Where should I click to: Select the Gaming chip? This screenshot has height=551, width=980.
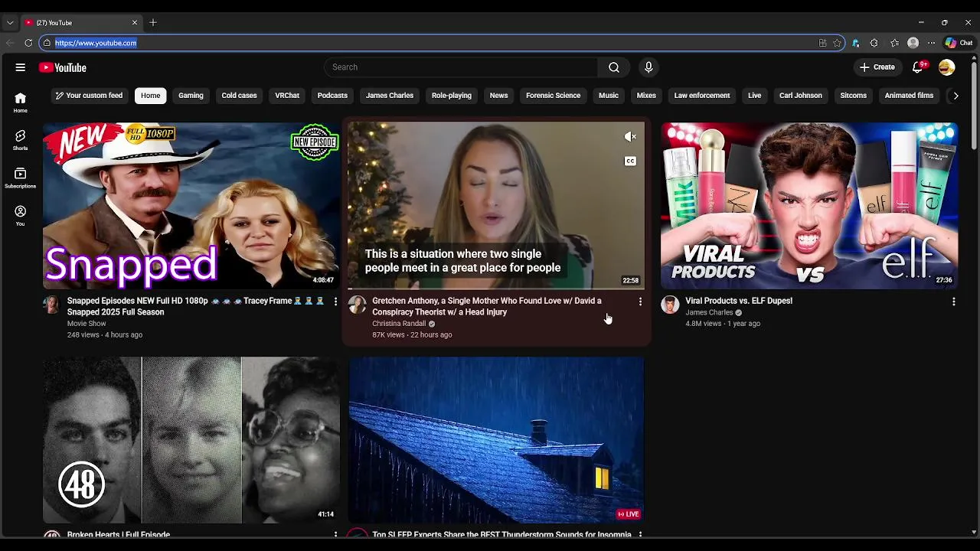tap(191, 96)
